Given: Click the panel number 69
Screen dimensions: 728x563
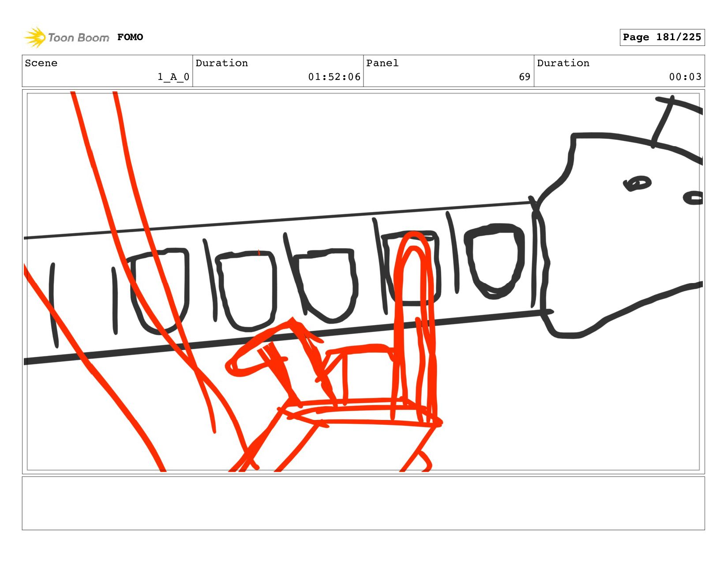Looking at the screenshot, I should click(x=525, y=77).
